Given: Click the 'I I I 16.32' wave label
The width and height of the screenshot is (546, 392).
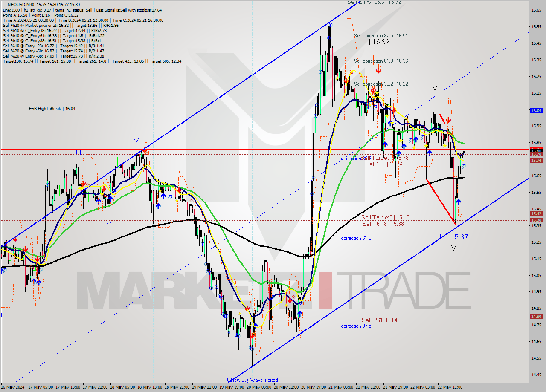Looking at the screenshot, I should pos(375,42).
